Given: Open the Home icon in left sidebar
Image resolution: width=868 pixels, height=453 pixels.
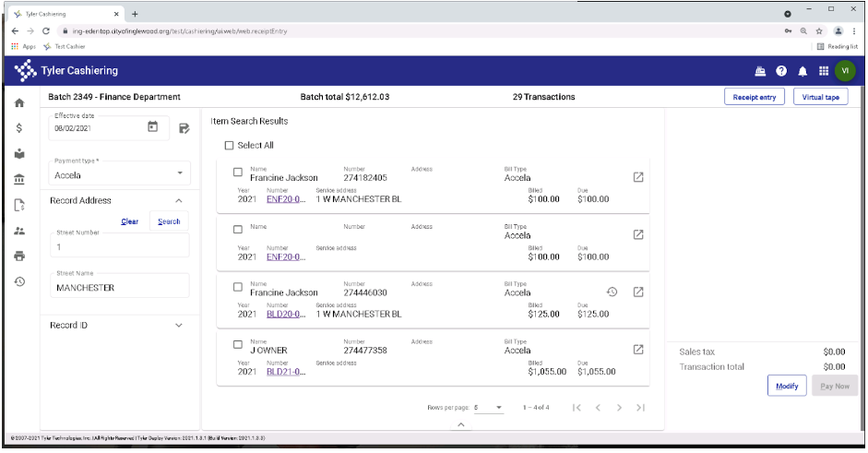Looking at the screenshot, I should pyautogui.click(x=19, y=103).
